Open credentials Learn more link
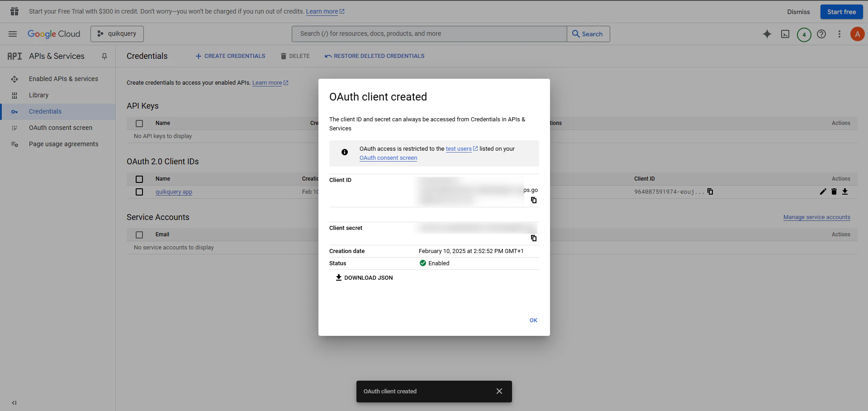Image resolution: width=868 pixels, height=411 pixels. (270, 83)
